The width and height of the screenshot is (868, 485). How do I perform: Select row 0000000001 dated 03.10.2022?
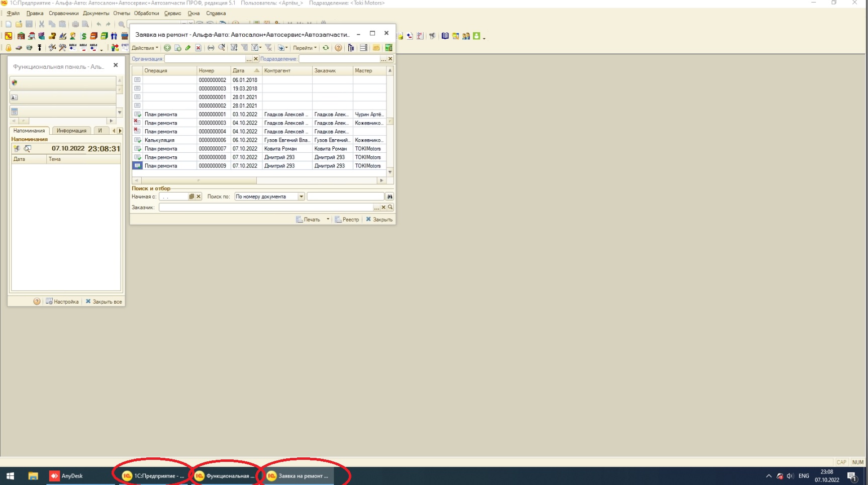(x=259, y=115)
